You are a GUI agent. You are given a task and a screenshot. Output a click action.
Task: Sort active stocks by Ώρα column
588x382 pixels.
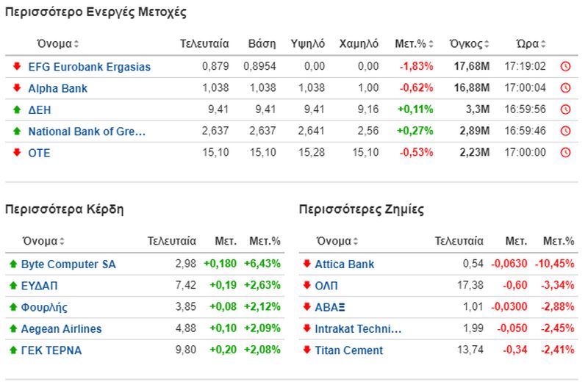[531, 44]
